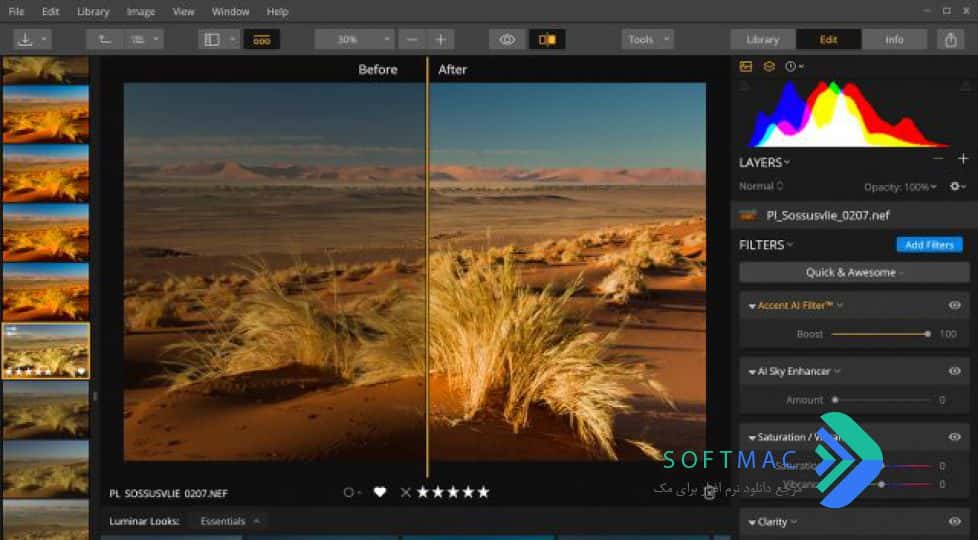Viewport: 978px width, 540px height.
Task: Open the dropdown beside the import icon
Action: click(x=44, y=39)
